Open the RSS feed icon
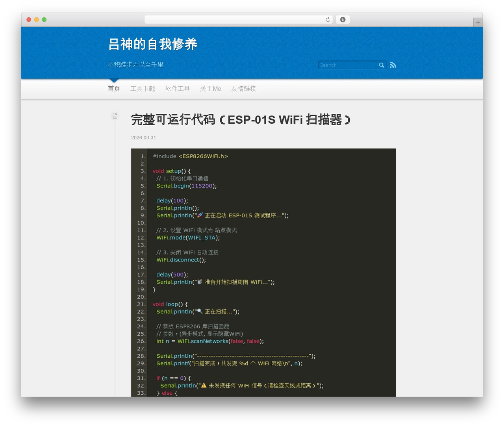This screenshot has height=427, width=504. (x=393, y=65)
